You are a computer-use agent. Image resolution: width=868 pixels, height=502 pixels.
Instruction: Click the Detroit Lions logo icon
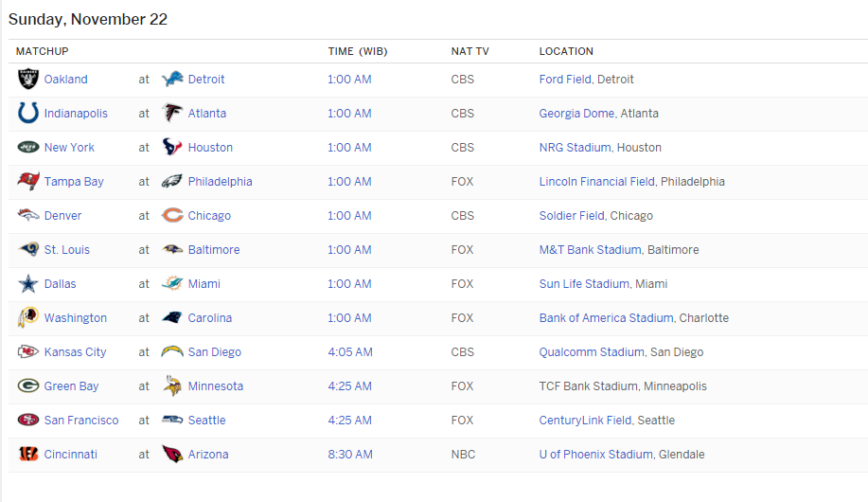coord(172,80)
